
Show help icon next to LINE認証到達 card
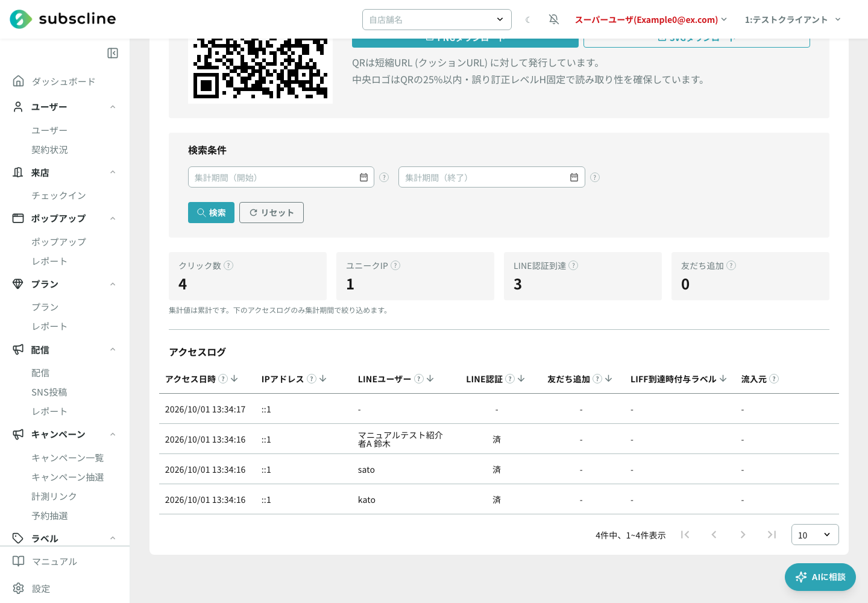pos(573,265)
